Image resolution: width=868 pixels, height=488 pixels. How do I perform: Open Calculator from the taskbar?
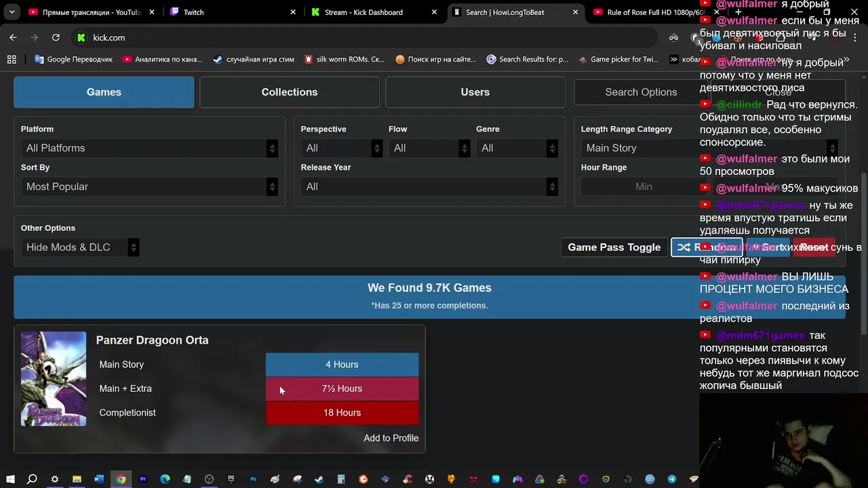[x=341, y=479]
